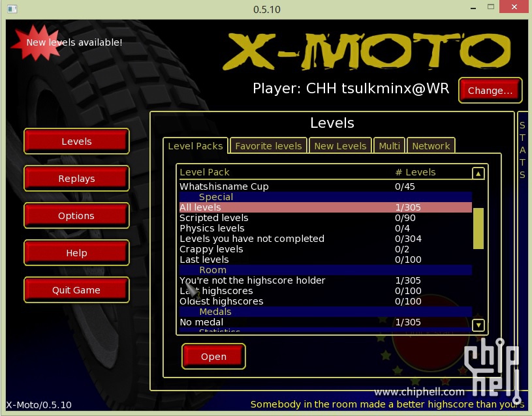Switch to the Network tab
532x416 pixels.
pos(431,146)
